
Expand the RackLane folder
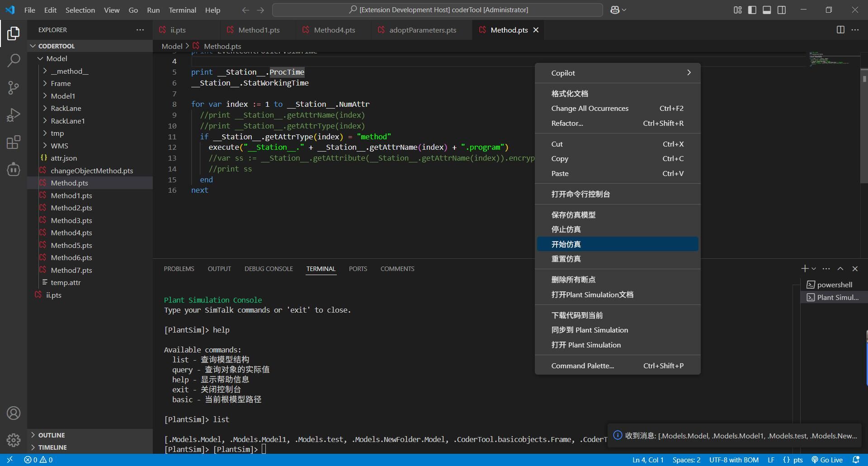(x=66, y=108)
